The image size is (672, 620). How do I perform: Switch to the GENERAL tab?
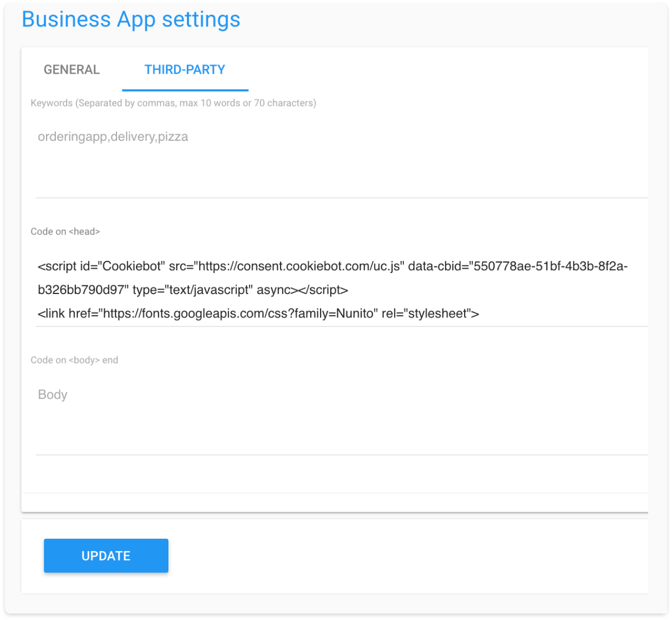[71, 69]
